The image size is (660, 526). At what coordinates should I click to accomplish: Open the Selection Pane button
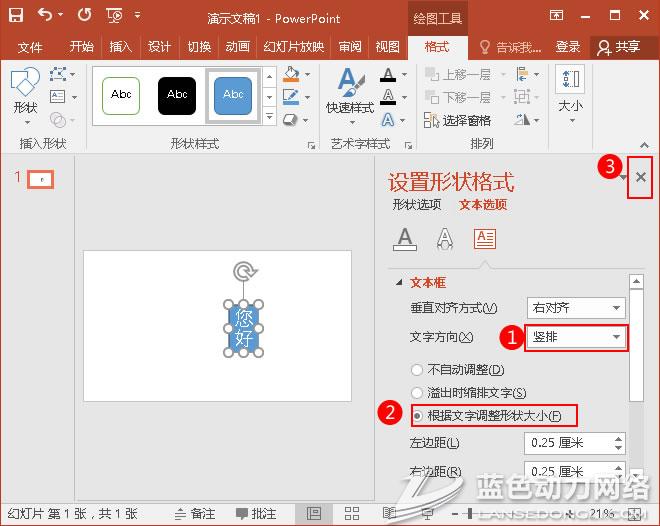tap(457, 120)
